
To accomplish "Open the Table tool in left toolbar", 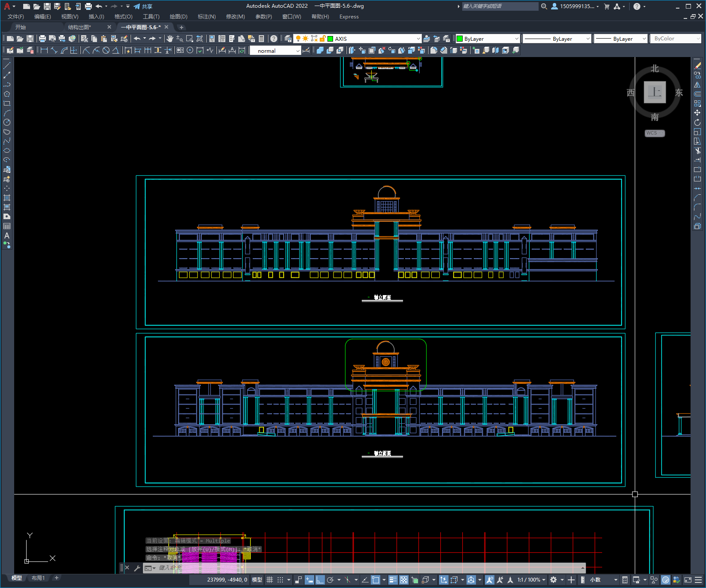I will click(7, 226).
